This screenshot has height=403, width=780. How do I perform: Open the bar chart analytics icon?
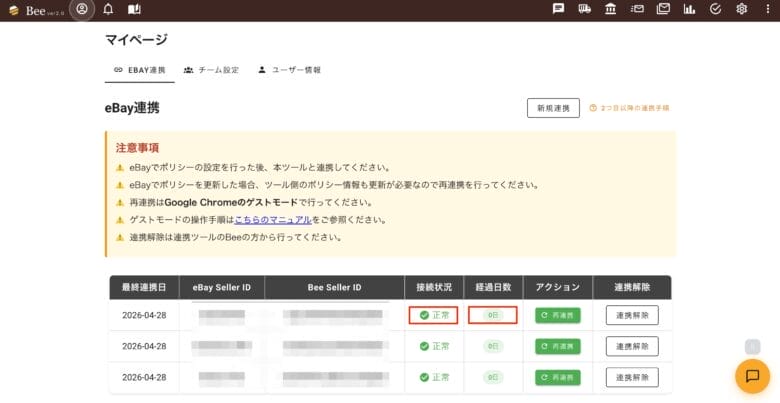click(689, 9)
